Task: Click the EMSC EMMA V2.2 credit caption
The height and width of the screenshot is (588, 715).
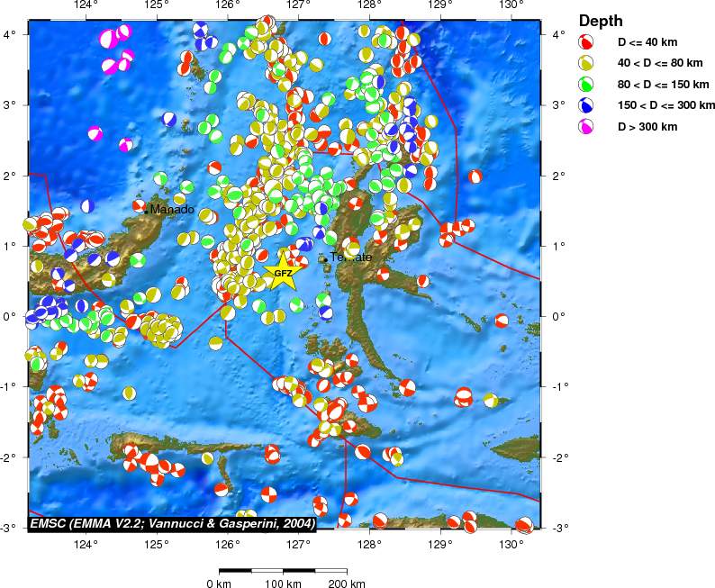Action: (x=173, y=522)
